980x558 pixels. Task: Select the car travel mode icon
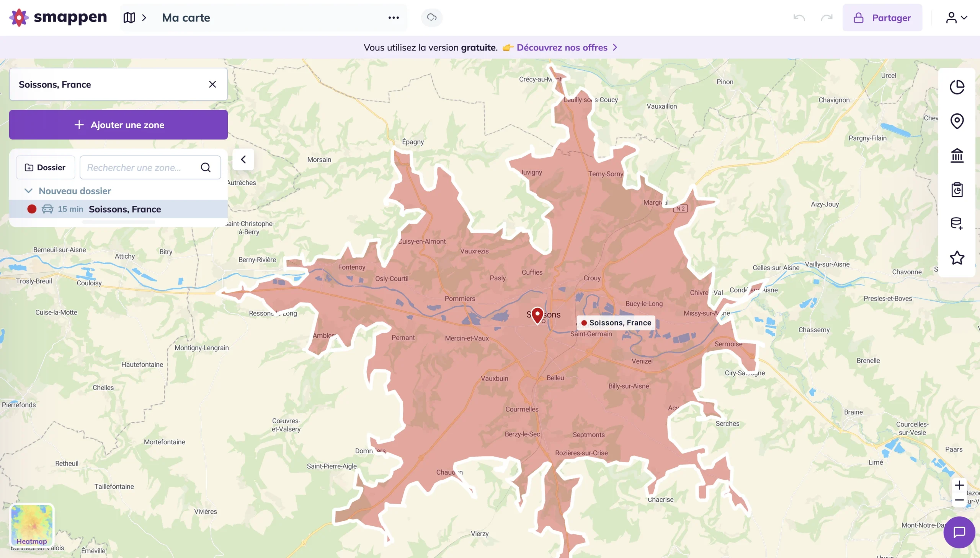click(47, 209)
